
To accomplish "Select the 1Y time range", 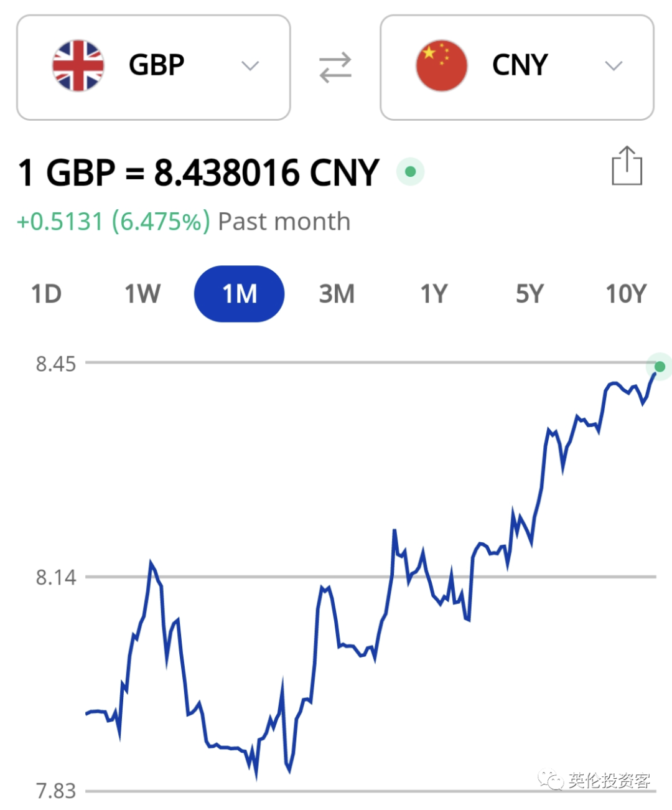I will 434,294.
